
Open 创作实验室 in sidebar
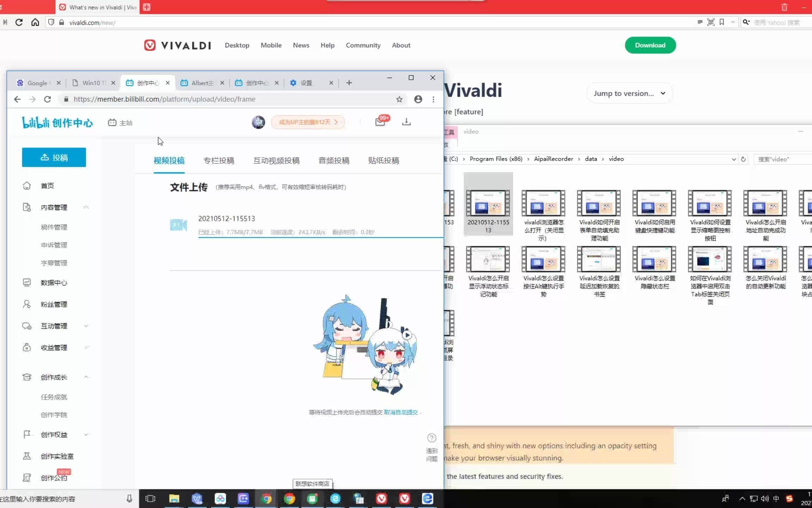pyautogui.click(x=57, y=456)
